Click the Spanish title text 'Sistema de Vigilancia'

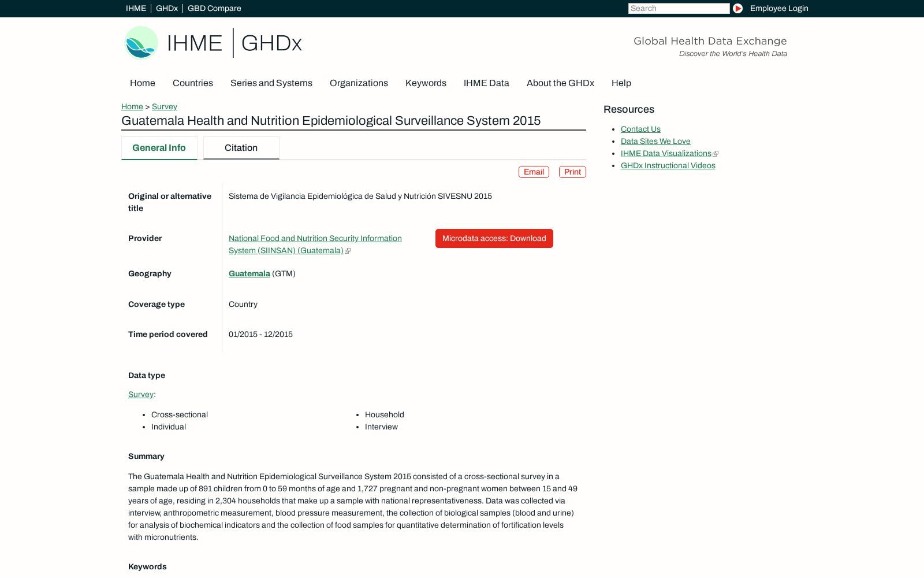click(360, 197)
